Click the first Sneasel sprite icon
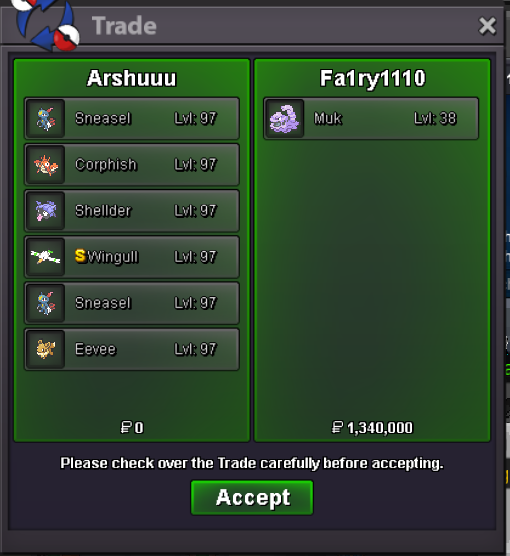This screenshot has height=556, width=510. (x=46, y=118)
